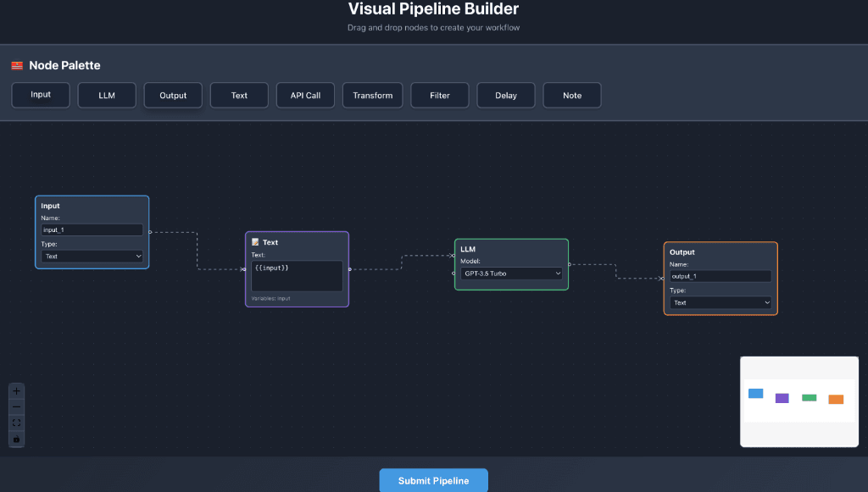This screenshot has height=492, width=868.
Task: Click the zoom in icon on canvas controls
Action: pyautogui.click(x=15, y=390)
